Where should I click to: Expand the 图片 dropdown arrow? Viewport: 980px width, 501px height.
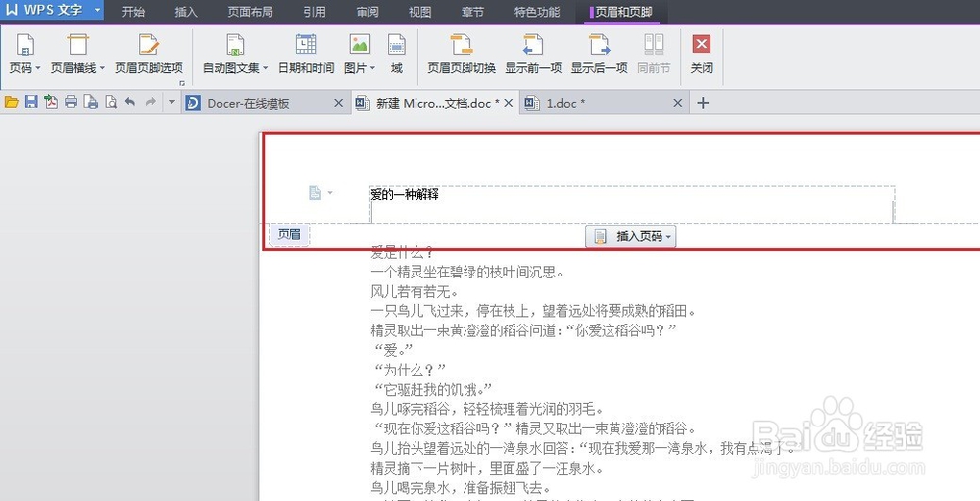372,68
